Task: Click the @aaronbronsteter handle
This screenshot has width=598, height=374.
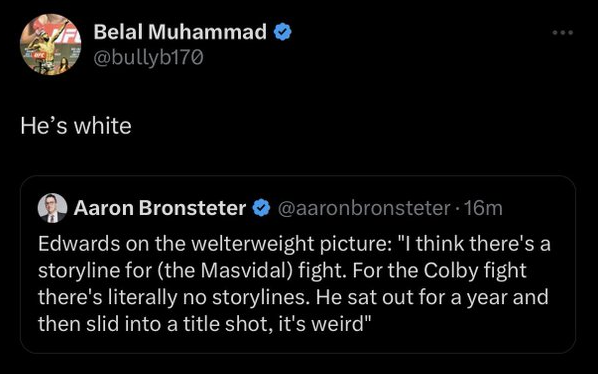Action: [x=364, y=208]
